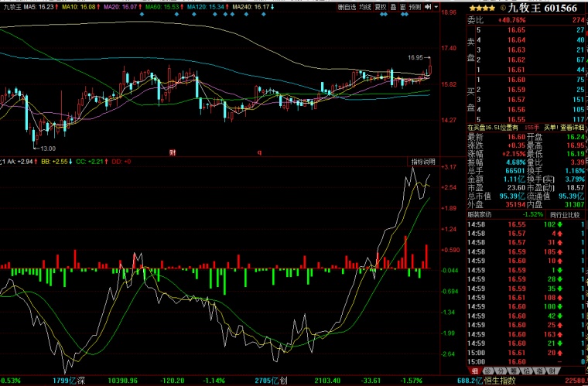
Task: Click the 外盘 35194 value
Action: [x=515, y=205]
